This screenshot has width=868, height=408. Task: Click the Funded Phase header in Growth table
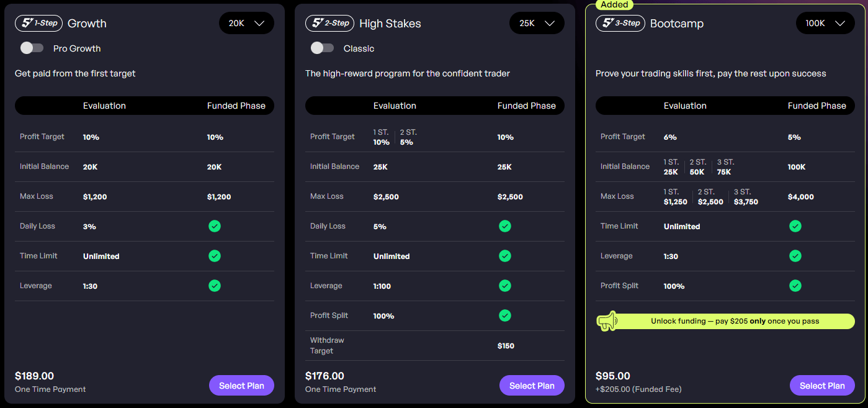[236, 106]
